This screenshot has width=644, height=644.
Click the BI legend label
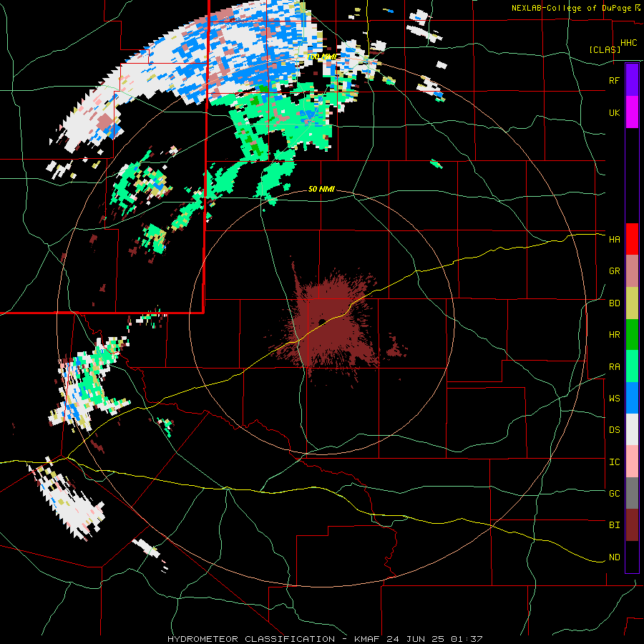click(614, 525)
